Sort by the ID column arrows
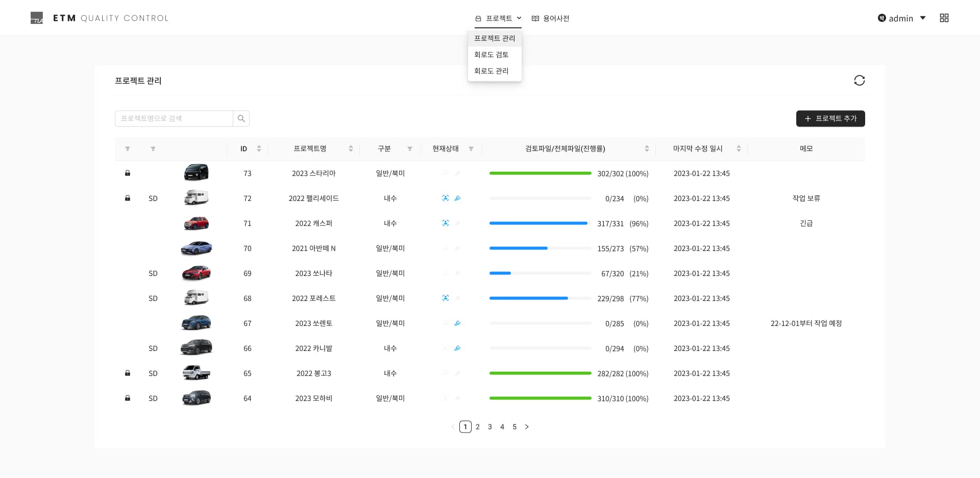Viewport: 980px width, 478px height. click(x=259, y=149)
